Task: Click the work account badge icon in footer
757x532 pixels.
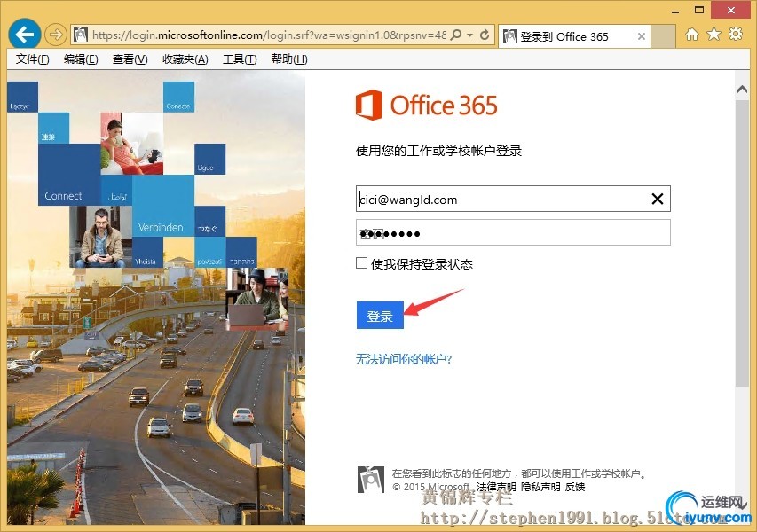Action: tap(370, 480)
